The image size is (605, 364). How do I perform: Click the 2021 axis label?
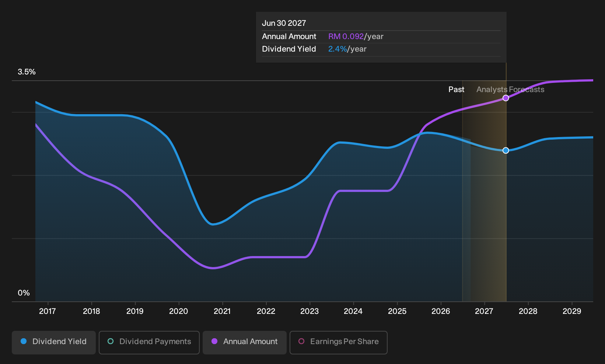(x=222, y=311)
